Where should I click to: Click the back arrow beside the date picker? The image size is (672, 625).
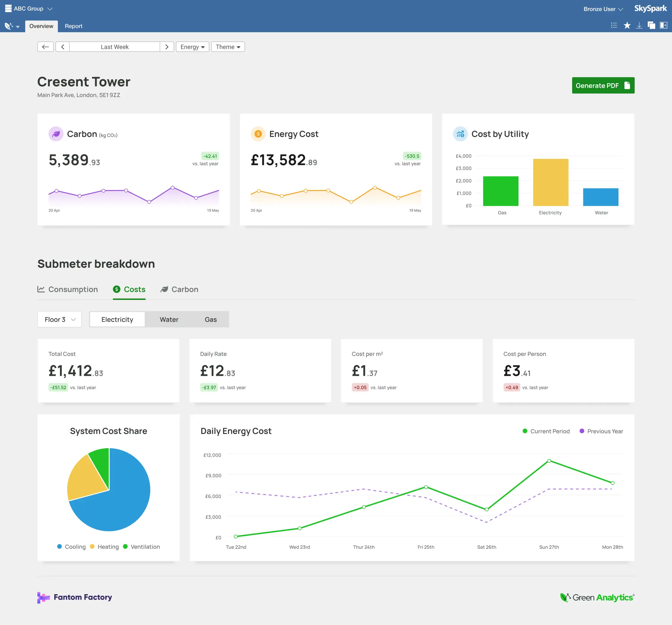point(46,47)
